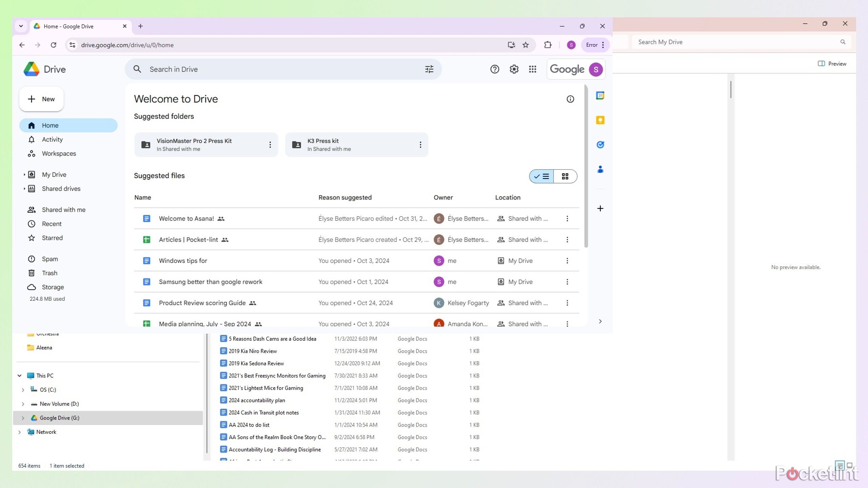
Task: Open Google Keep side panel icon
Action: point(600,120)
